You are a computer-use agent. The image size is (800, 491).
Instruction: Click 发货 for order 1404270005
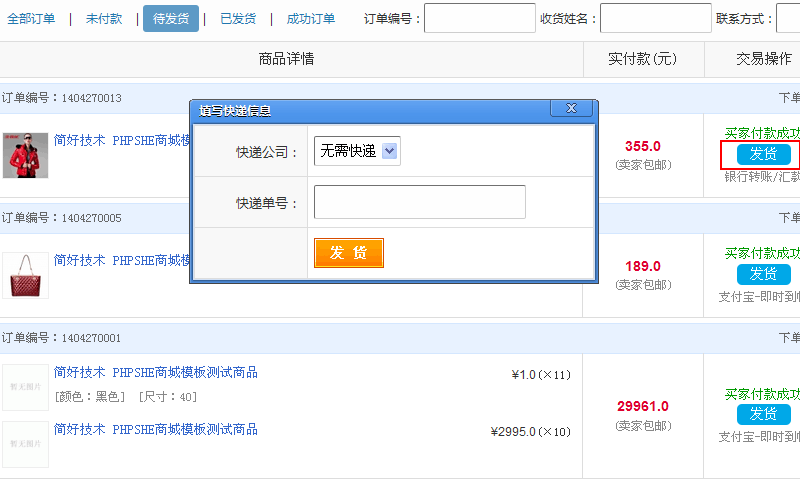click(763, 274)
